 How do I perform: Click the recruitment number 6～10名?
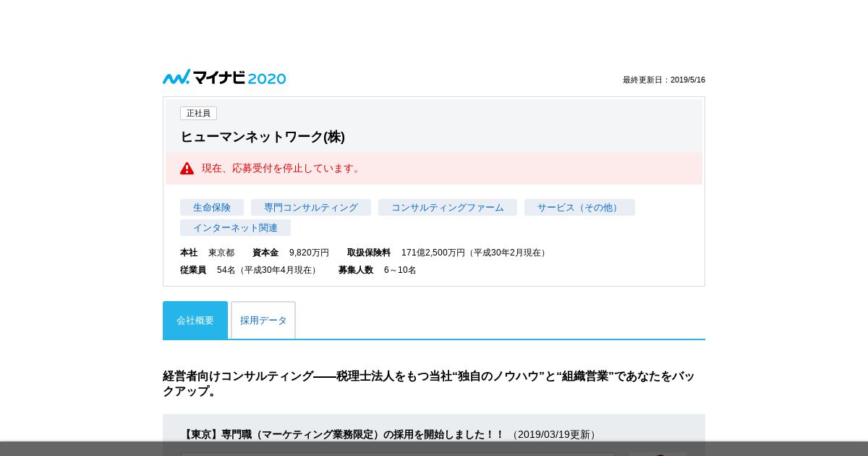click(400, 270)
